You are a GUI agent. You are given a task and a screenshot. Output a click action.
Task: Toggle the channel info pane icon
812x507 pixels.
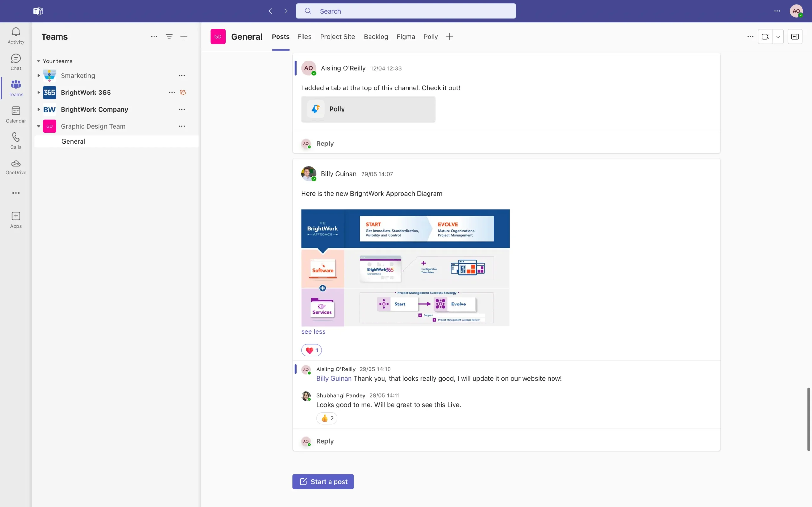(795, 37)
